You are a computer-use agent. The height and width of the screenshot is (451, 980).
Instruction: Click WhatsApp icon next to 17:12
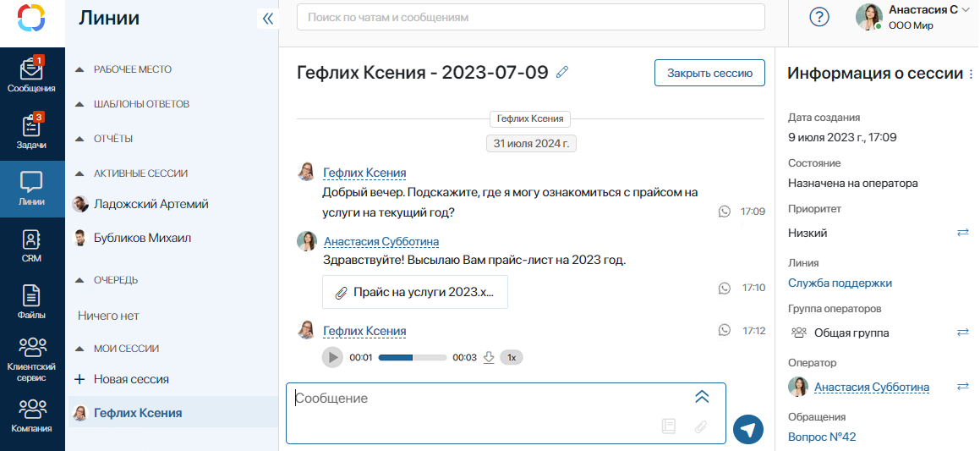(725, 330)
